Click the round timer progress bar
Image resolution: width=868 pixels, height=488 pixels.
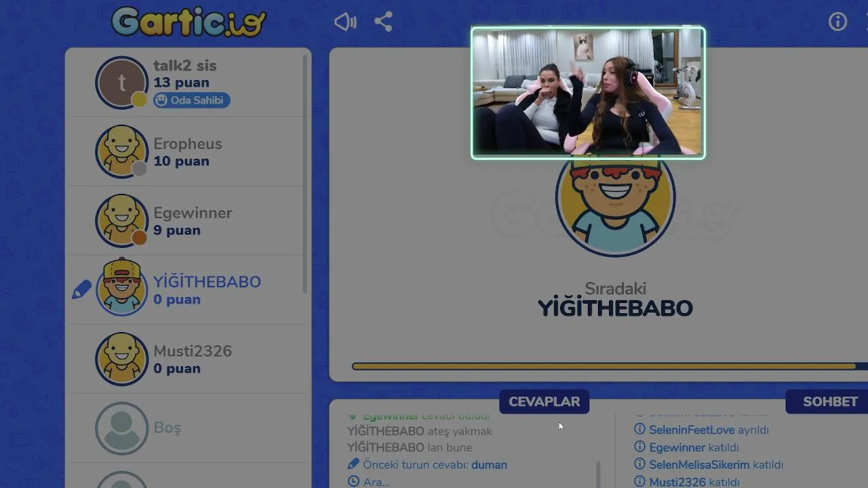pos(609,367)
